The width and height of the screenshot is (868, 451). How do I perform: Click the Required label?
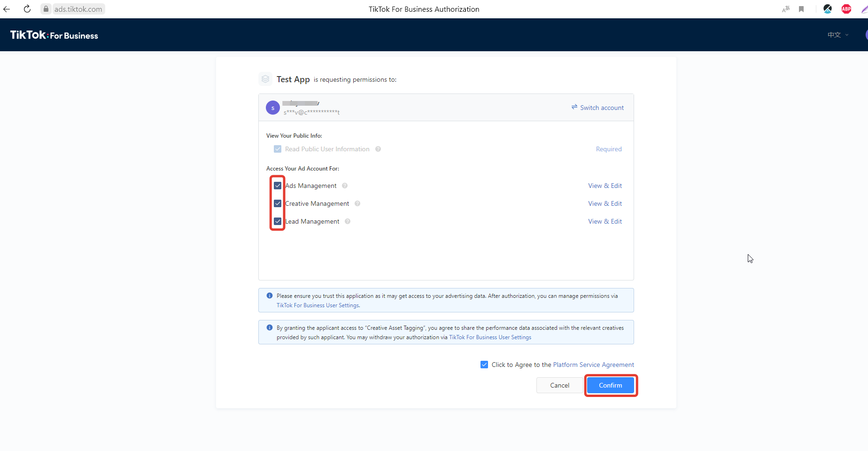click(x=609, y=149)
